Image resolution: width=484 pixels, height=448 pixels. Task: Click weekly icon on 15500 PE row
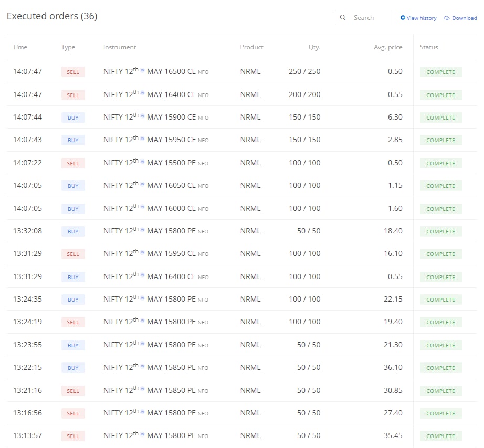point(142,161)
